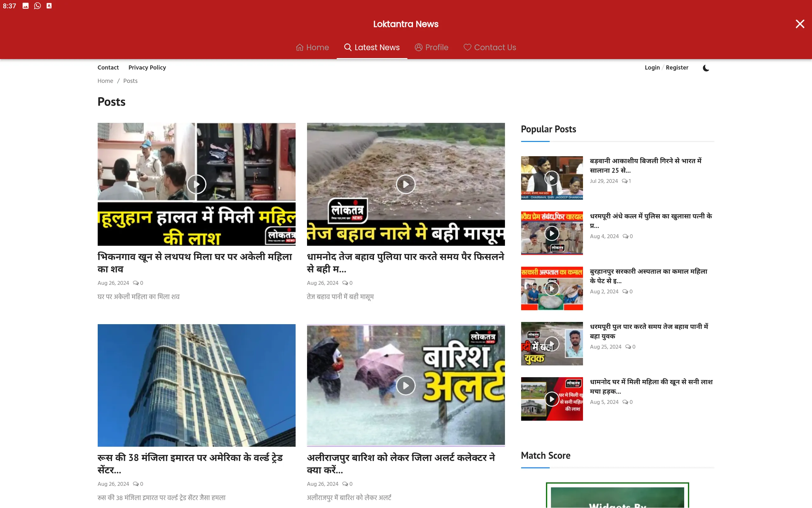Image resolution: width=812 pixels, height=508 pixels.
Task: Click the Login link
Action: click(652, 68)
